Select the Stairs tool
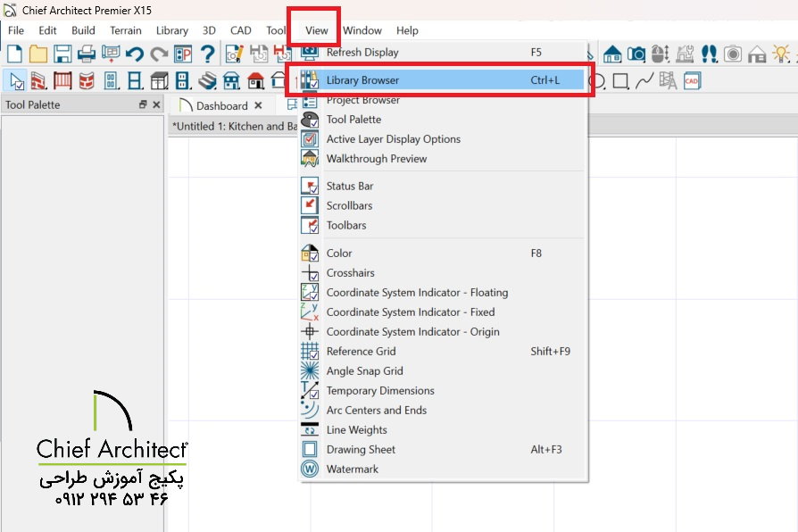The width and height of the screenshot is (798, 532). pos(207,80)
